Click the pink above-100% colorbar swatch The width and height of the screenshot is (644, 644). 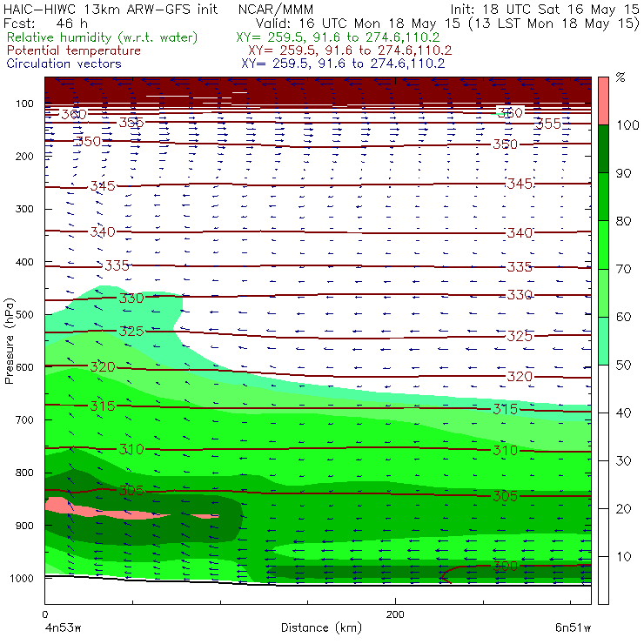603,101
